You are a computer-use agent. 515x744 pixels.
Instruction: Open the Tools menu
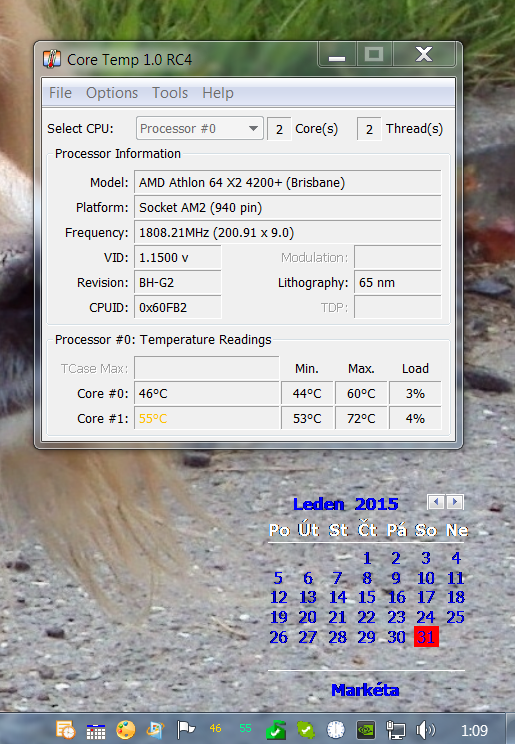pos(170,93)
